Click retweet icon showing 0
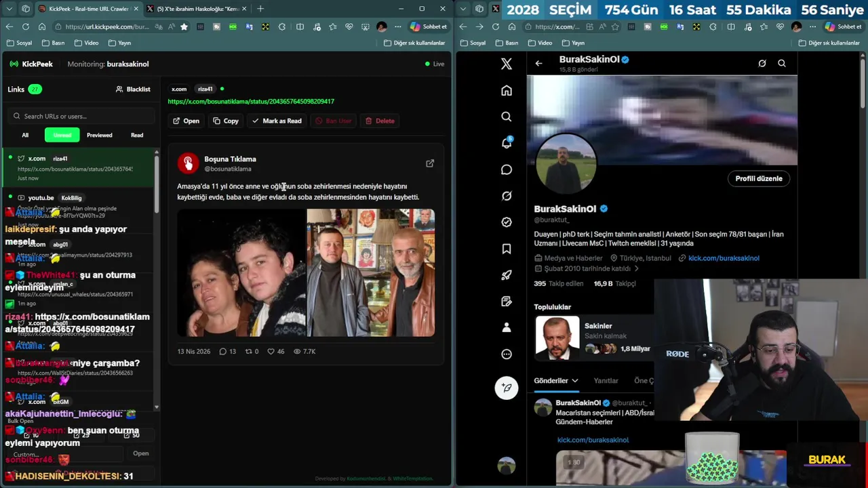 point(248,351)
